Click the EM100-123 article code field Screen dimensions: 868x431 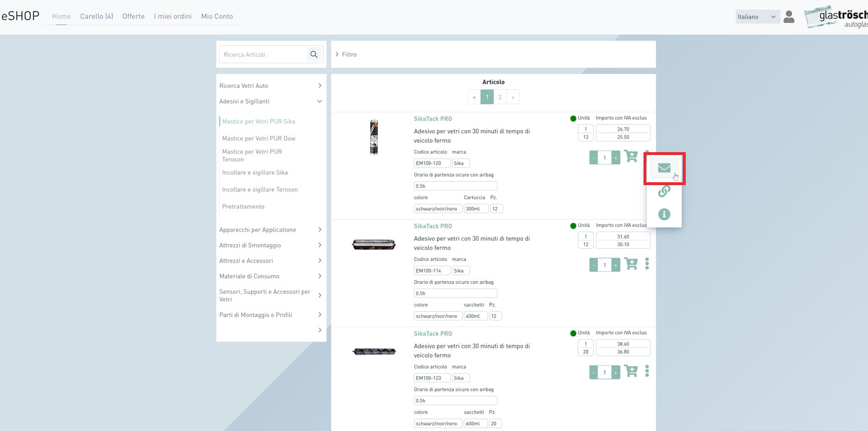432,378
